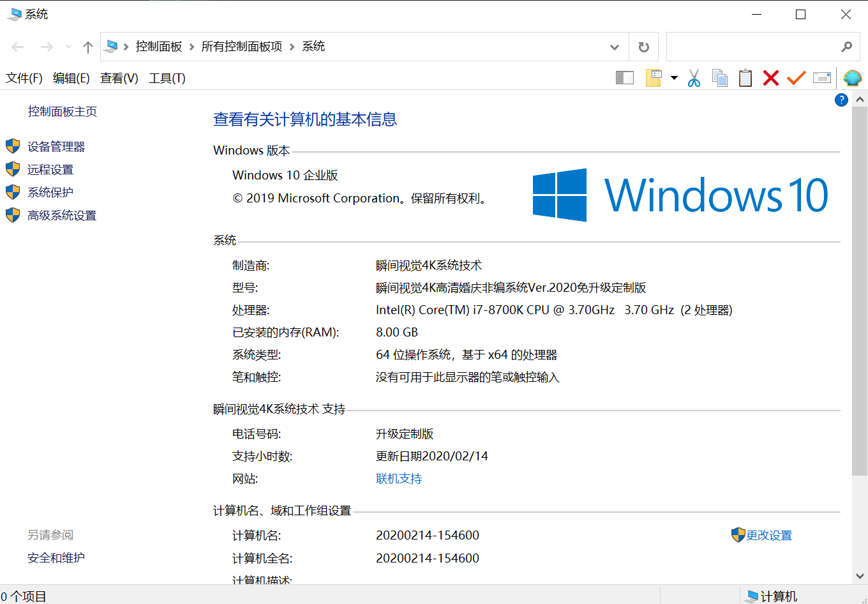Screen dimensions: 868x604
Task: Click the Forward navigation arrow
Action: click(47, 47)
